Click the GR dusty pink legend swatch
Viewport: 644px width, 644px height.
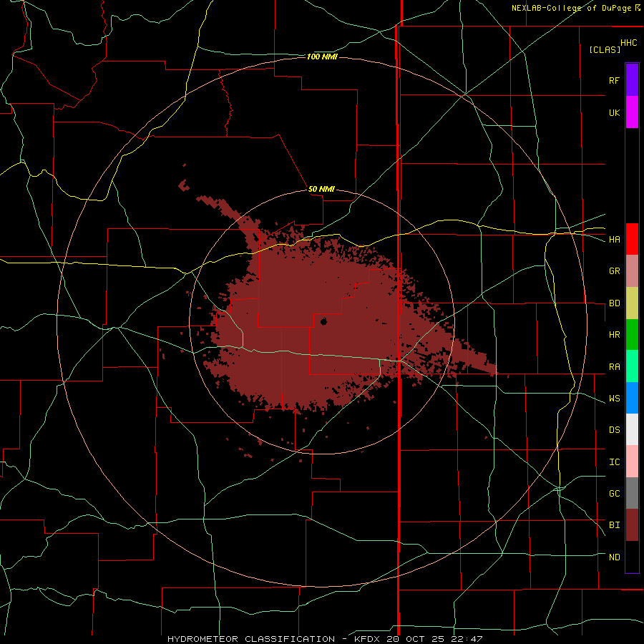coord(632,271)
